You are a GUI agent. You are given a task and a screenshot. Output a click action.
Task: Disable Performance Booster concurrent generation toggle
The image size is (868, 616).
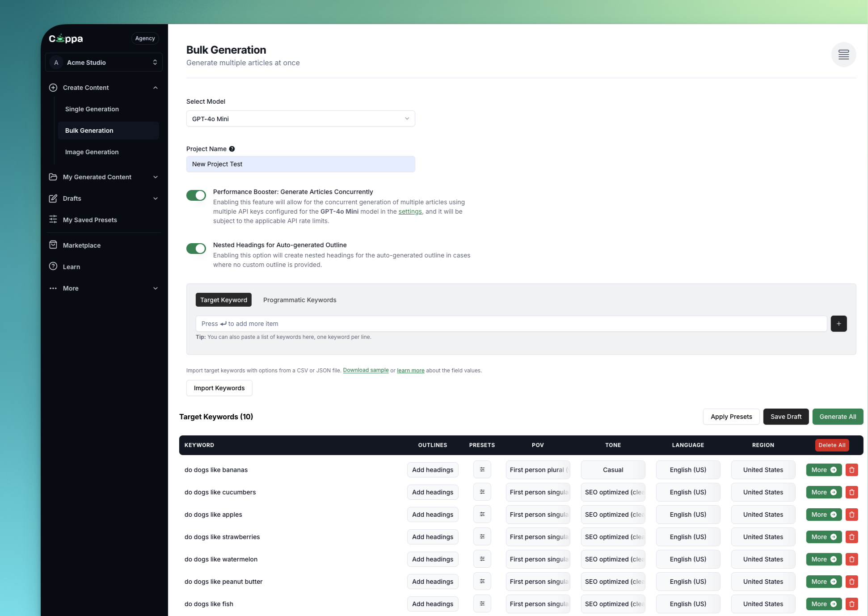click(x=196, y=195)
